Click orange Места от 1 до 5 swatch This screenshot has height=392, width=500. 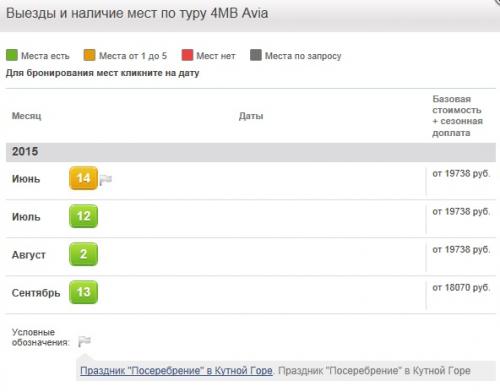(89, 55)
